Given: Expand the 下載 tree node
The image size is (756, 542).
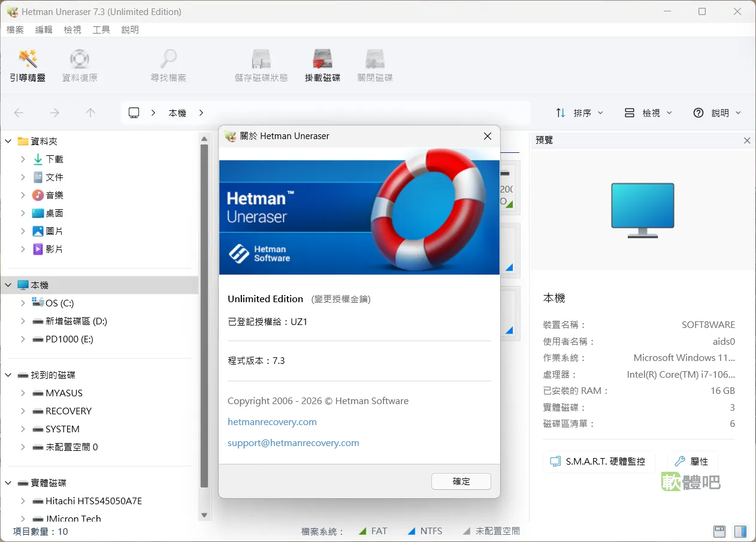Looking at the screenshot, I should (23, 159).
